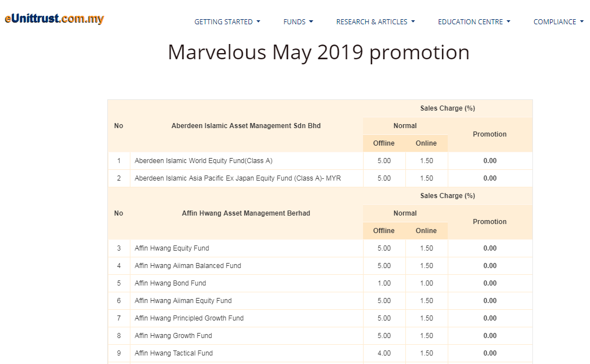Screen dimensions: 590x364
Task: Click online charge 1.50 for Aberdeen World Equity Fund
Action: coord(427,161)
